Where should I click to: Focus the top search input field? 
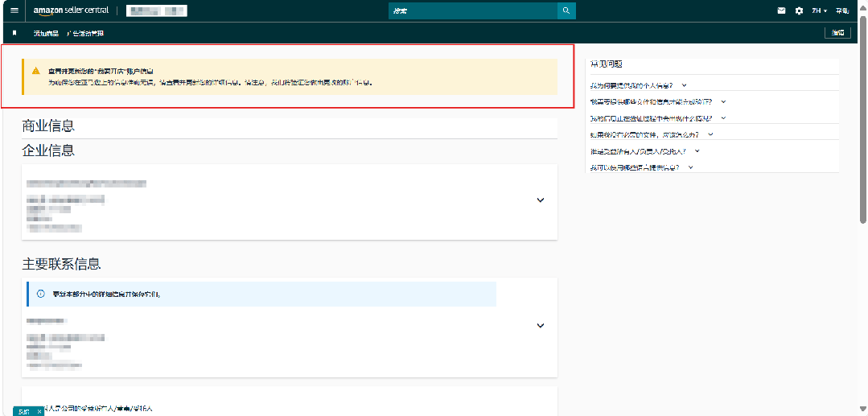tap(473, 10)
